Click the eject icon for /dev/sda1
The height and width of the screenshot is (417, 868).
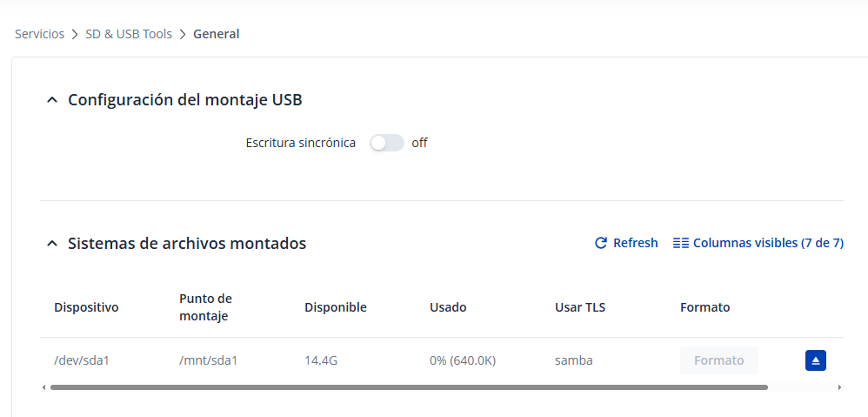815,360
